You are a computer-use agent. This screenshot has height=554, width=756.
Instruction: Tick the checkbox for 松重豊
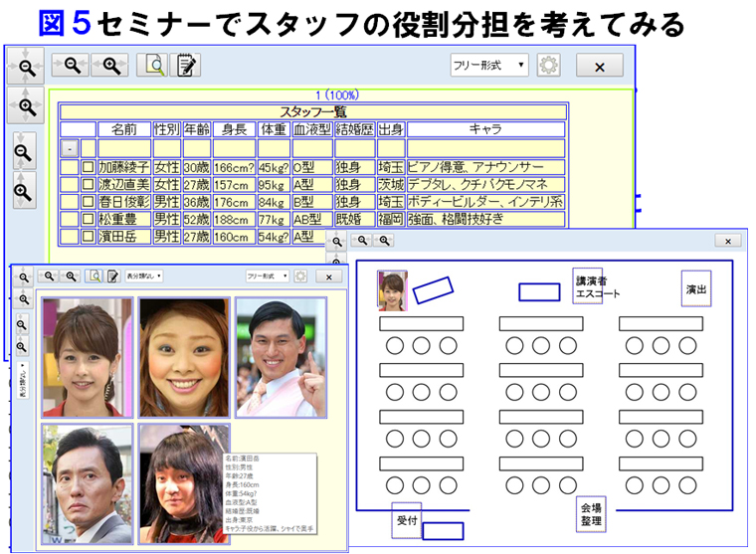click(88, 220)
